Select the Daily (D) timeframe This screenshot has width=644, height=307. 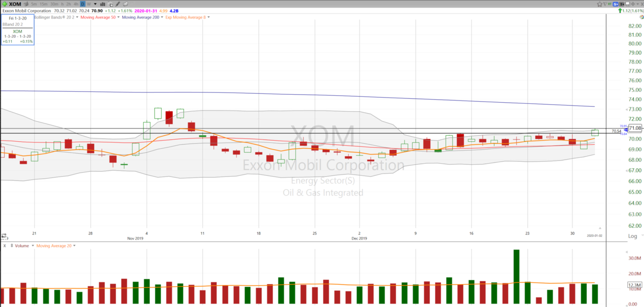click(83, 4)
